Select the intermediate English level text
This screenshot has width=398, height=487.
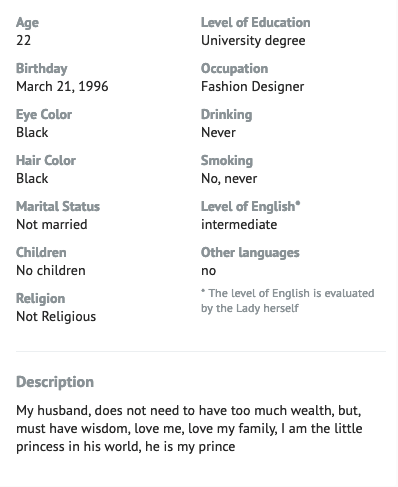239,224
